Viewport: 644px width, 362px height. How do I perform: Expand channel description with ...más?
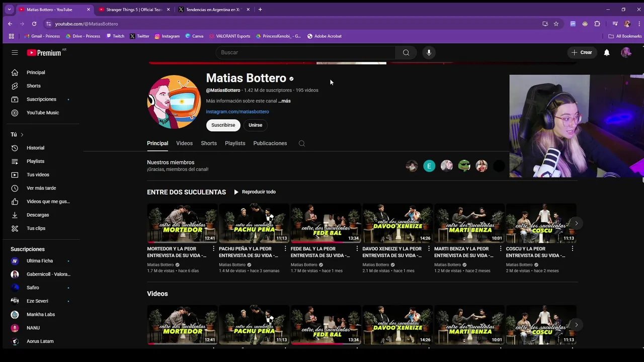click(284, 101)
